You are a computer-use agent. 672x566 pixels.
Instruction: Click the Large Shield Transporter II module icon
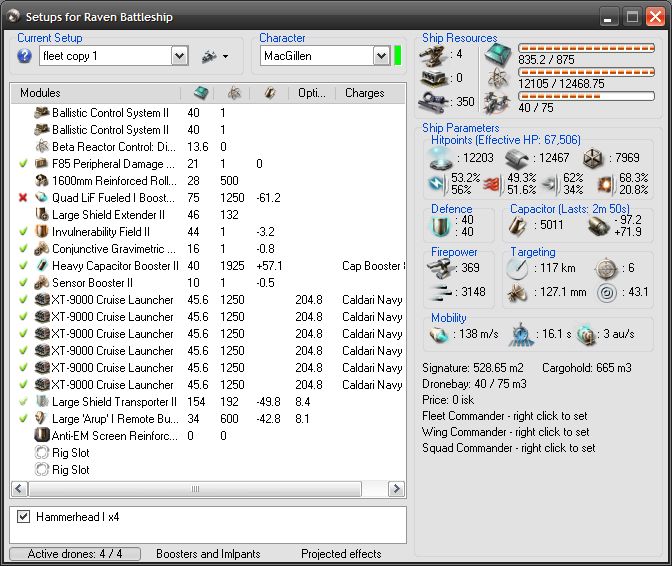click(41, 402)
